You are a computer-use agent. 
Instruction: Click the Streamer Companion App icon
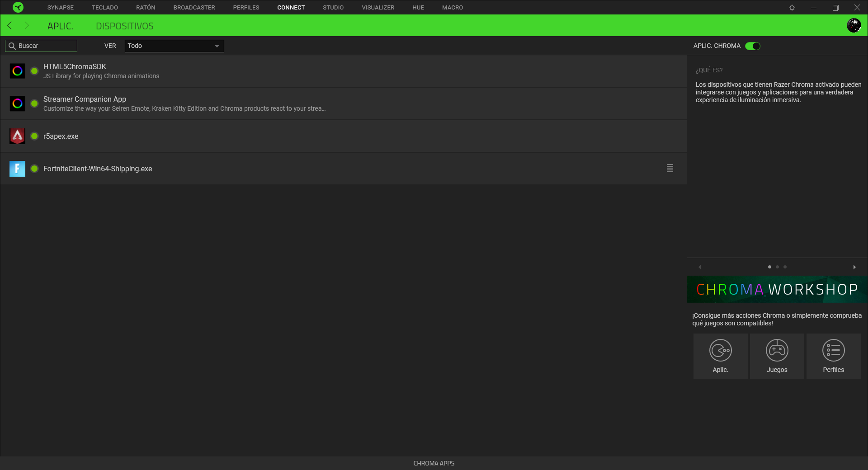[x=17, y=103]
